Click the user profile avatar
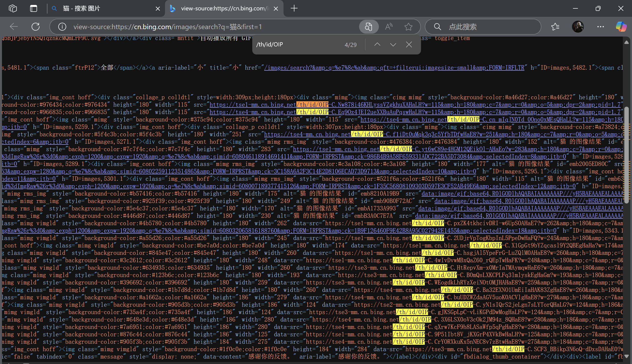 (x=578, y=27)
